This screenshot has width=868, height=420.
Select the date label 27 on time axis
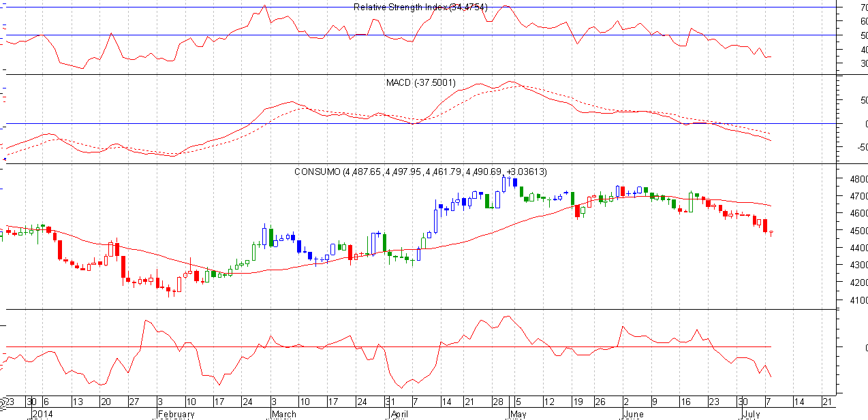tap(134, 402)
